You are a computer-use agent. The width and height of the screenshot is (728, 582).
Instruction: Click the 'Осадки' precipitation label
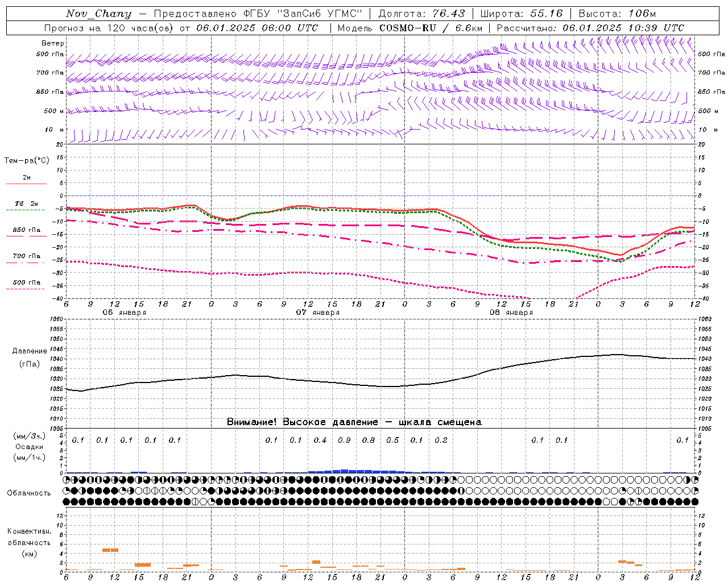(29, 447)
